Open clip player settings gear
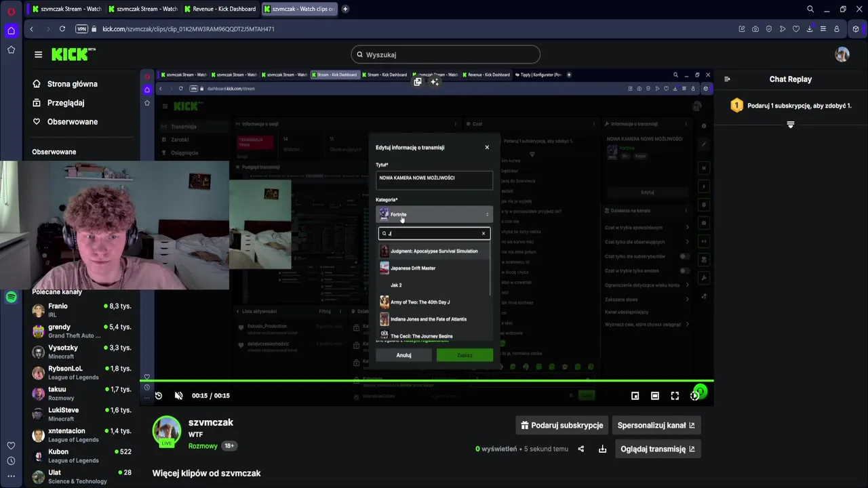This screenshot has height=488, width=868. pos(694,396)
